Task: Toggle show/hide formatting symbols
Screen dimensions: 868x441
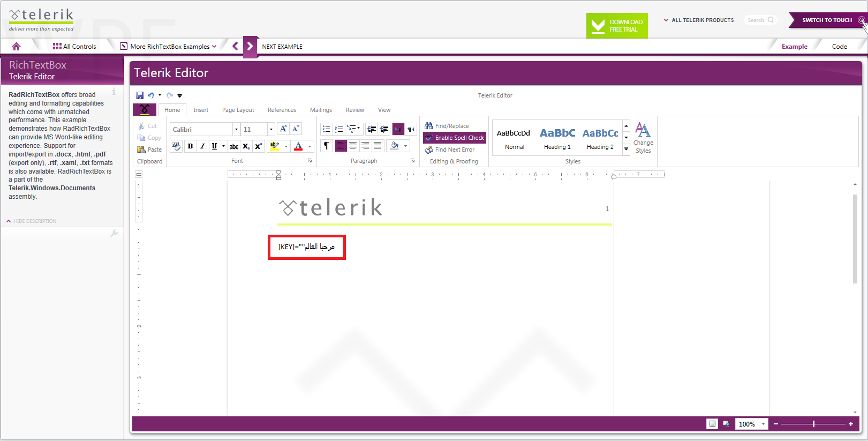Action: pyautogui.click(x=326, y=146)
